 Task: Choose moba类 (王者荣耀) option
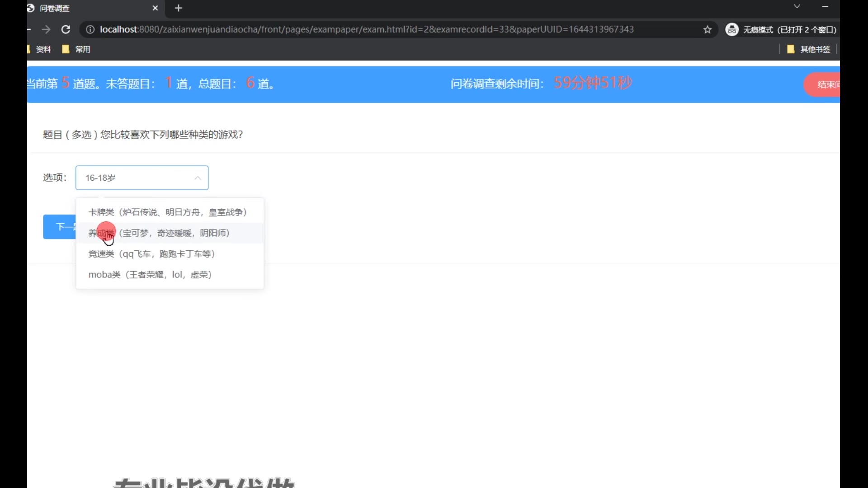point(150,275)
